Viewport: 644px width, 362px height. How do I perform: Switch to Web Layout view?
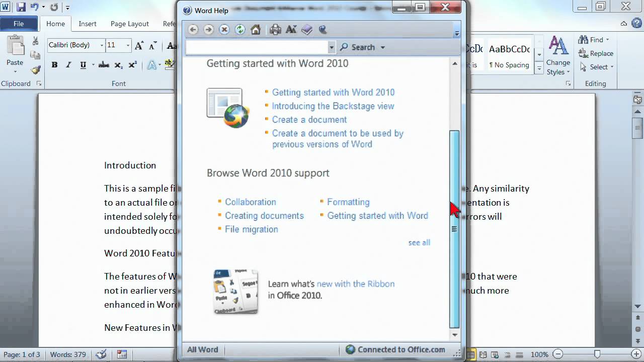495,354
